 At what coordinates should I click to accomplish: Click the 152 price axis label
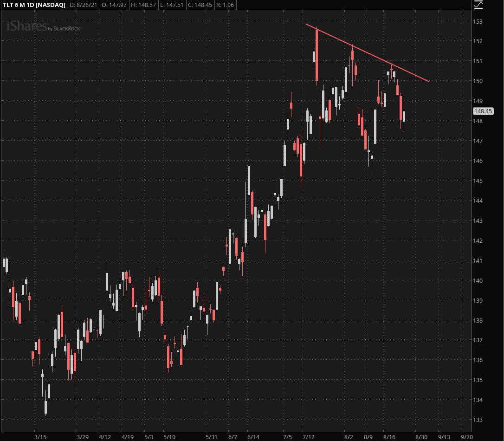pyautogui.click(x=478, y=41)
